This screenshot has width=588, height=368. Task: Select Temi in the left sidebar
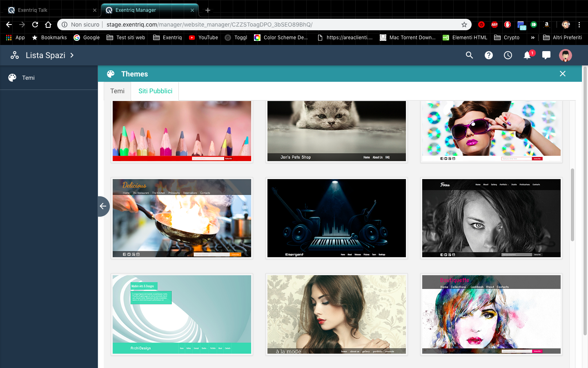28,78
